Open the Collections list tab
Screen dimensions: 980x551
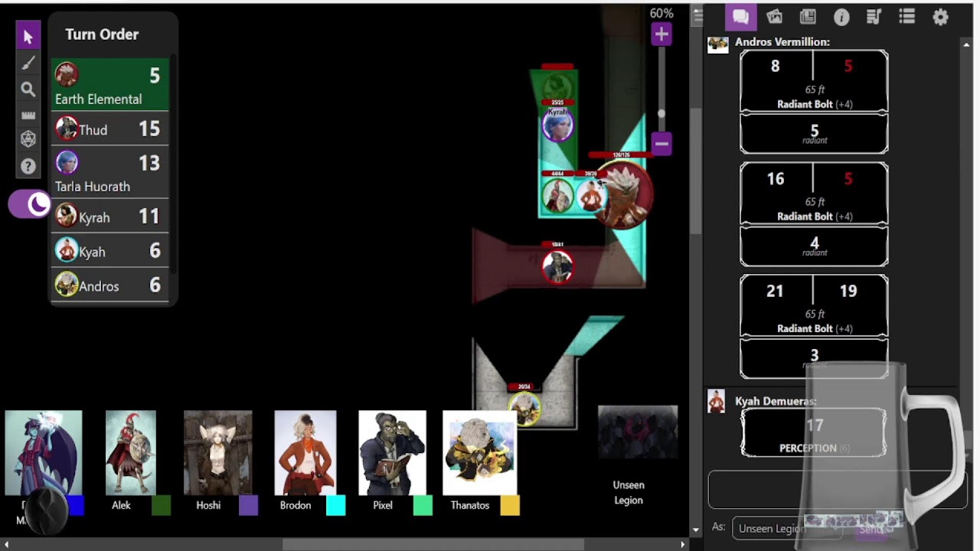point(907,17)
